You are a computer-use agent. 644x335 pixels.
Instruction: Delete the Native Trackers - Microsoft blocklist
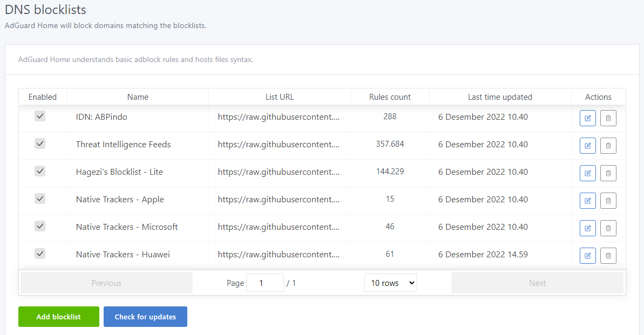pos(608,228)
